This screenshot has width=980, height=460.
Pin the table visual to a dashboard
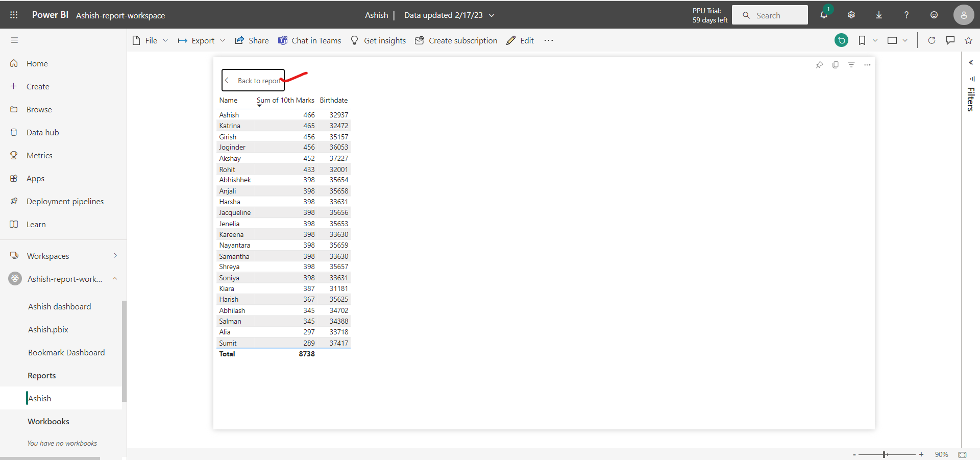click(820, 65)
